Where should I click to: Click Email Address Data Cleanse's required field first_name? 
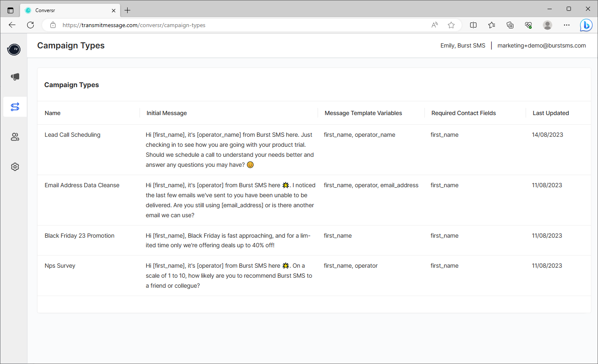pyautogui.click(x=445, y=185)
